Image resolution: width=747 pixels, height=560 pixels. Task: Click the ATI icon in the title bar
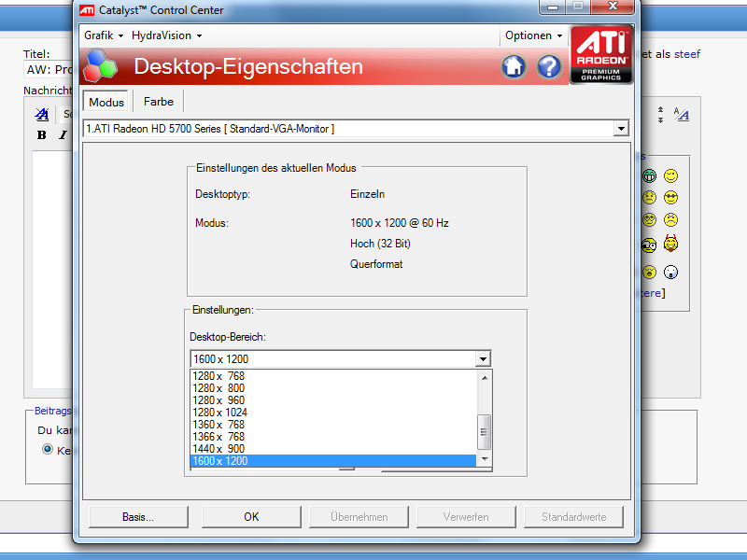click(87, 10)
